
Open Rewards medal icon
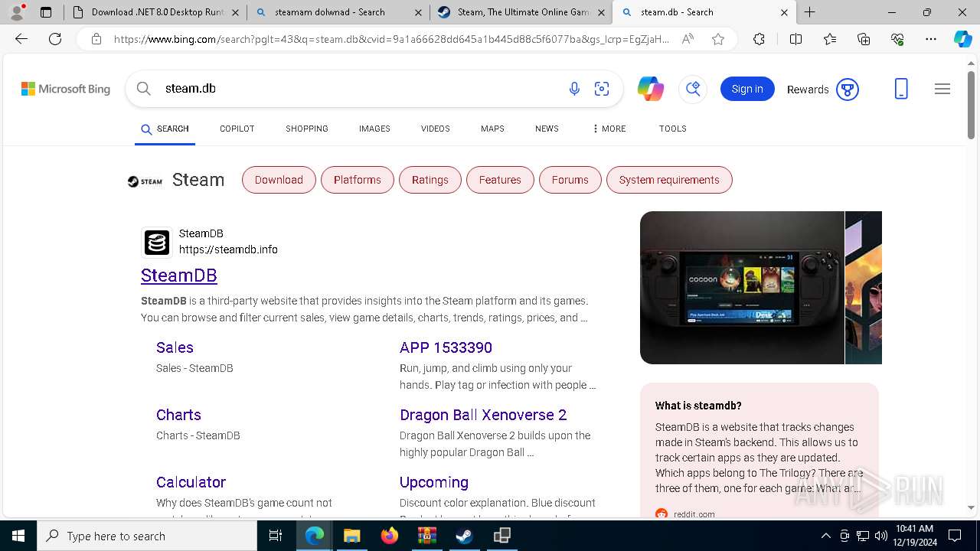[x=848, y=90]
